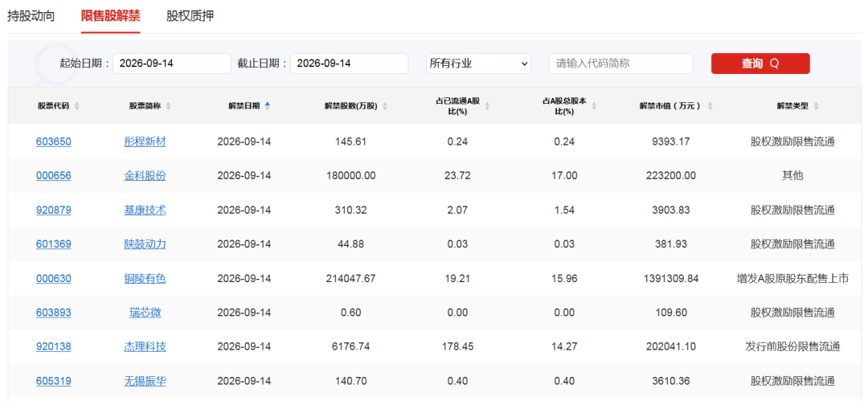
Task: Open stock code 603650 link
Action: click(x=54, y=141)
